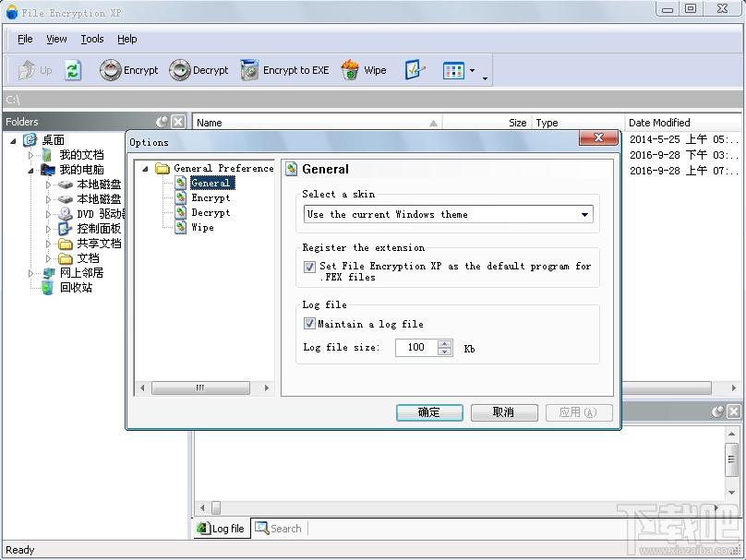Expand the 我的文档 tree node

click(x=30, y=155)
